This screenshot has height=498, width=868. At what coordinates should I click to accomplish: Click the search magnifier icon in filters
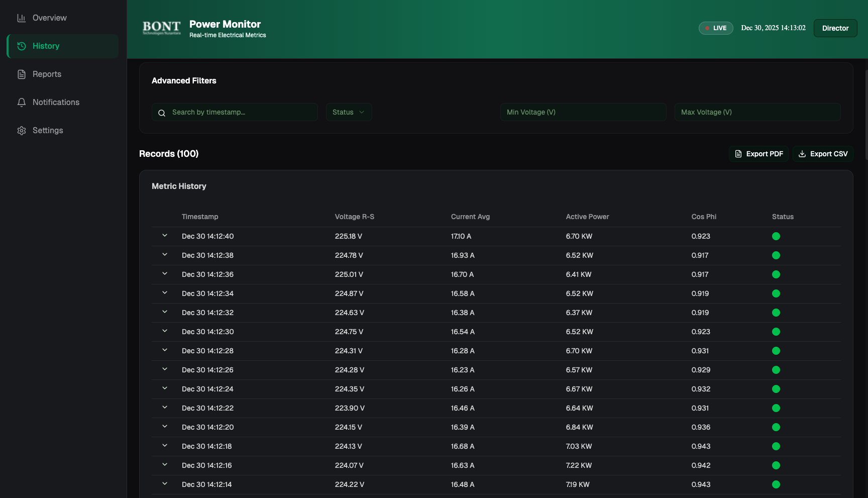pyautogui.click(x=162, y=113)
